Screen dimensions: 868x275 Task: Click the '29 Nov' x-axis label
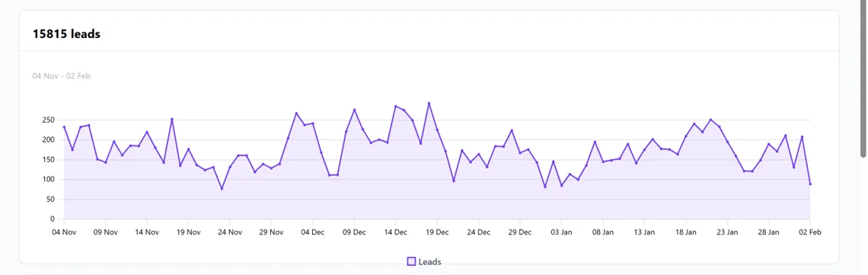click(x=272, y=232)
